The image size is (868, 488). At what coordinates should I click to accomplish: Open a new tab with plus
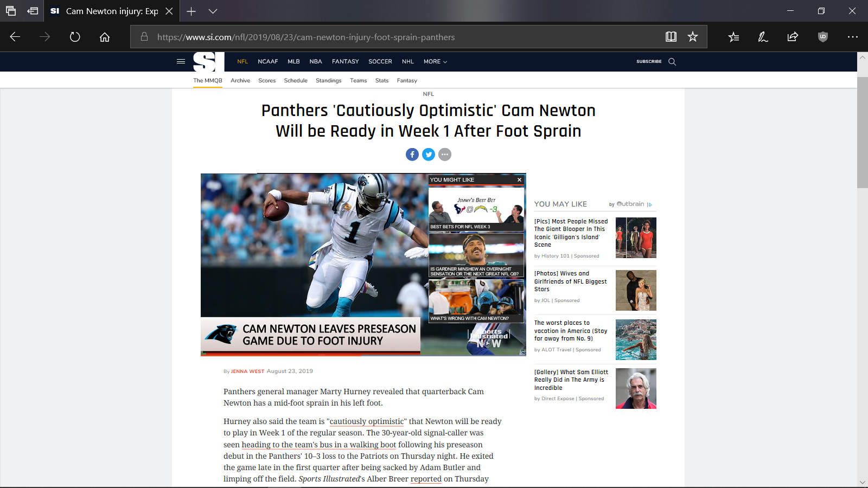click(x=191, y=11)
